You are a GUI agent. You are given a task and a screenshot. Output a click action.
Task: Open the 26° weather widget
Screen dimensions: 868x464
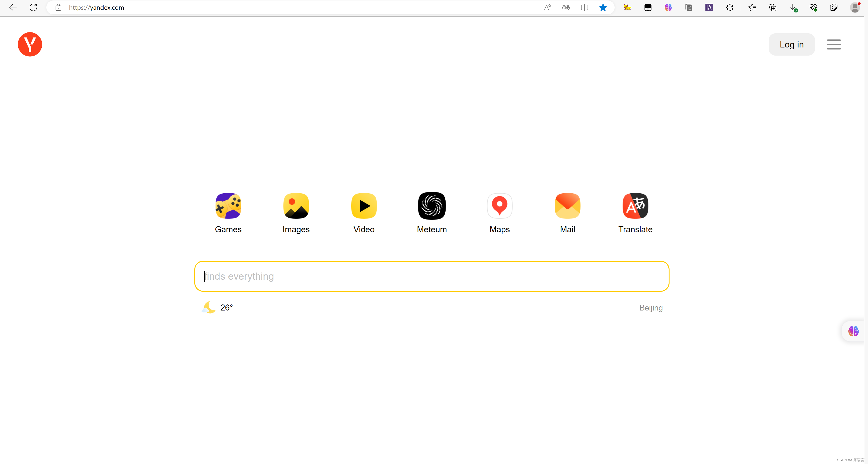(217, 307)
